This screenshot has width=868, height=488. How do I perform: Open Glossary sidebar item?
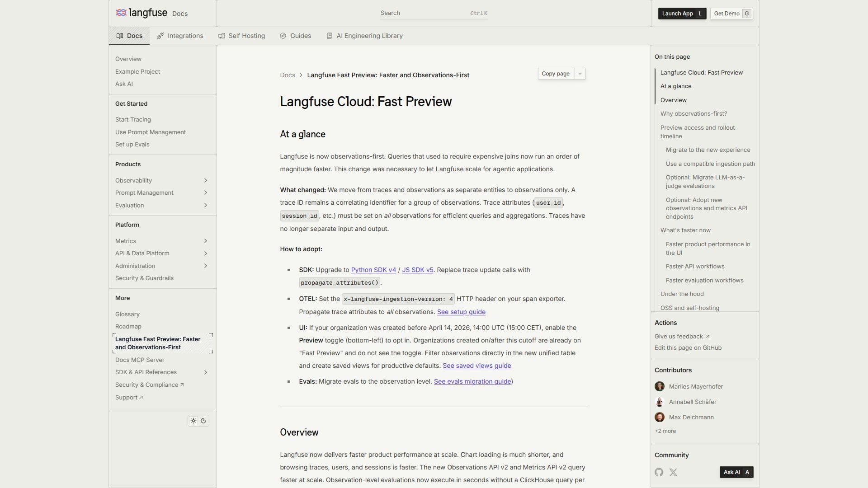pos(127,314)
